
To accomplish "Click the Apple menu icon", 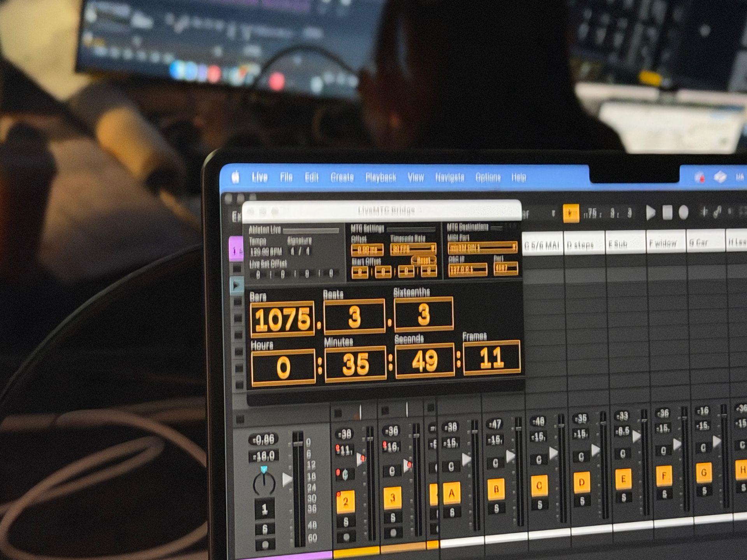I will click(235, 178).
